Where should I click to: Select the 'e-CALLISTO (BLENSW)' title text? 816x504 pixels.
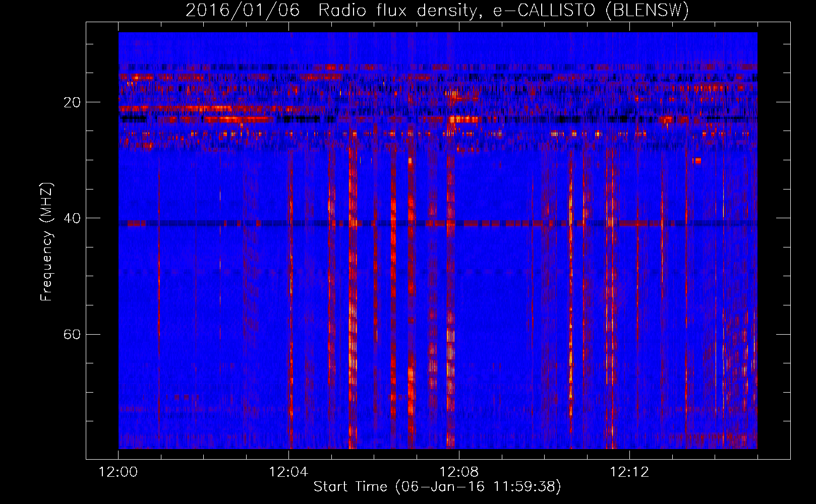(x=591, y=11)
